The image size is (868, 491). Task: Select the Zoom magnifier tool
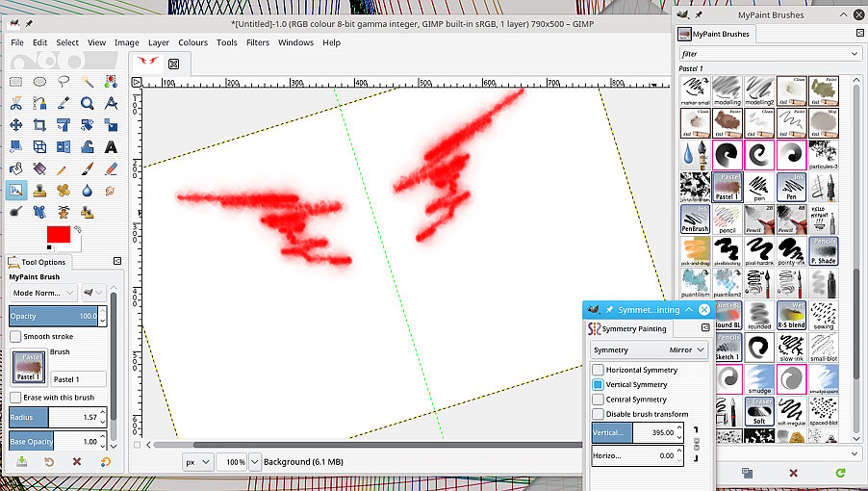(x=87, y=104)
